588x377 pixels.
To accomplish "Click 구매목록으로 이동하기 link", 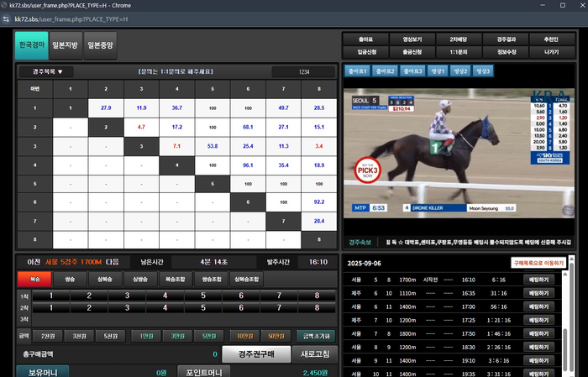I will [540, 263].
